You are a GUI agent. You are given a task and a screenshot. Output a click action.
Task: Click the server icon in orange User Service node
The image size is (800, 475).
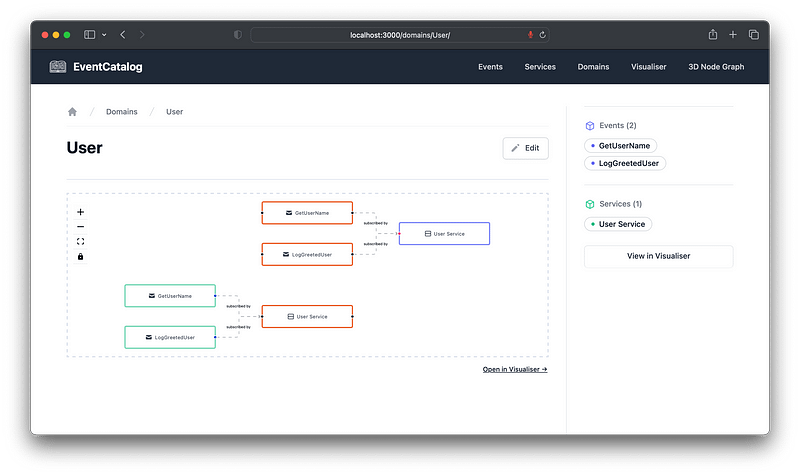pos(290,316)
